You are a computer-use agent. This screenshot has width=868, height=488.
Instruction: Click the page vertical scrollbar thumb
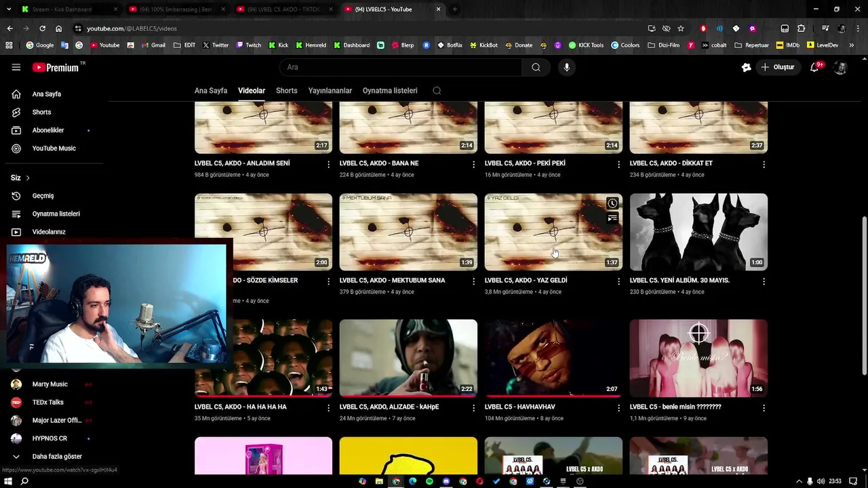pyautogui.click(x=863, y=296)
